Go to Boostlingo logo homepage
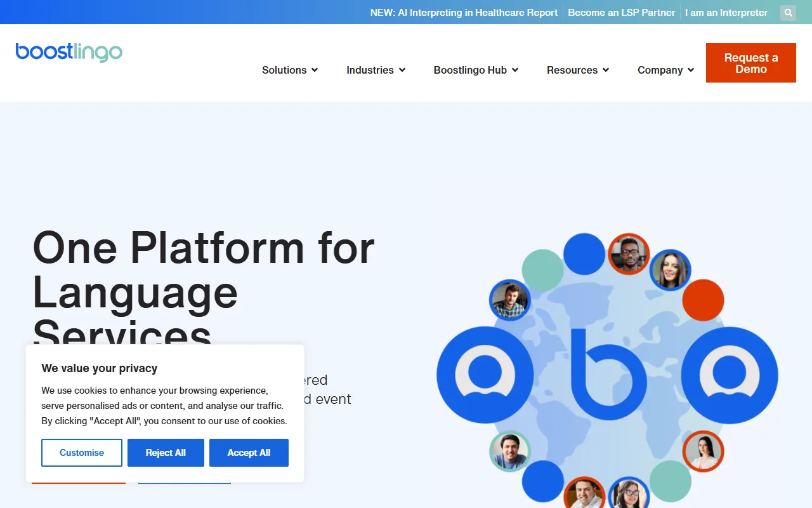 69,53
